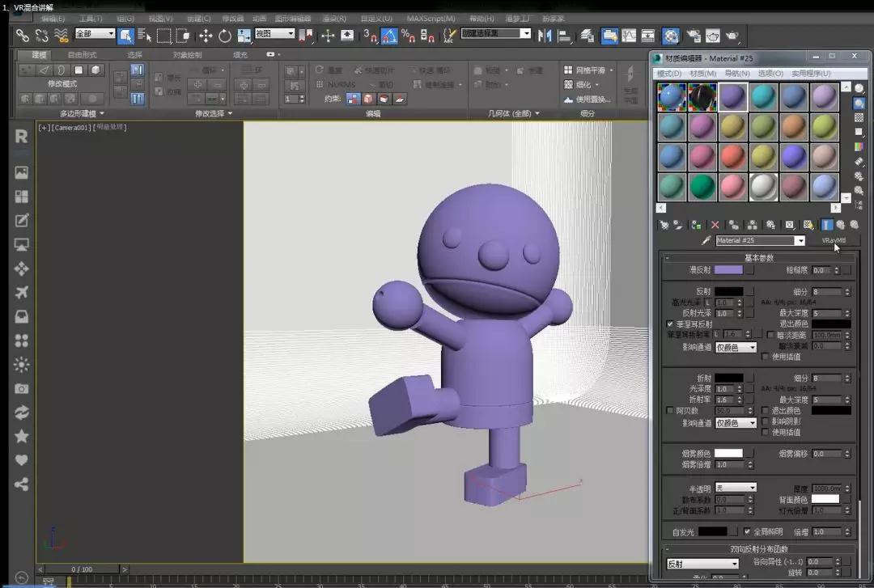Open the 反射 BRDF type dropdown
This screenshot has width=874, height=588.
(702, 564)
